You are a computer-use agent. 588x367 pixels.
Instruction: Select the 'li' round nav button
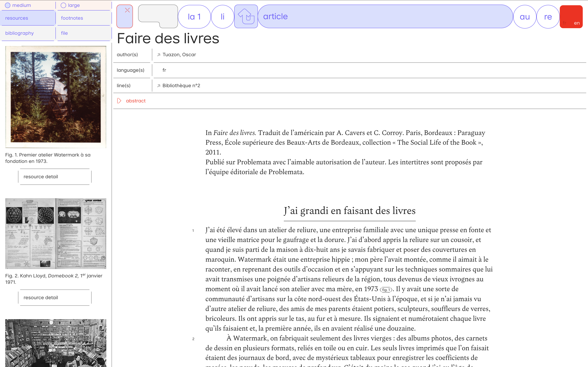[222, 17]
